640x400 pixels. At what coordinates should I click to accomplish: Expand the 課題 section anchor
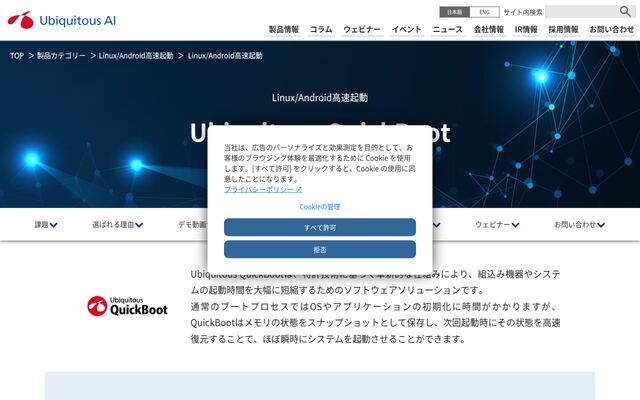[x=46, y=224]
